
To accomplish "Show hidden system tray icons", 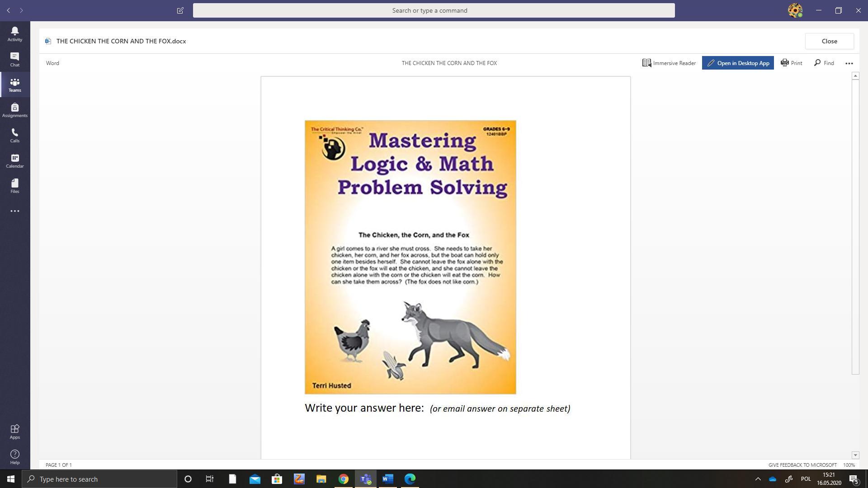I will pyautogui.click(x=758, y=479).
